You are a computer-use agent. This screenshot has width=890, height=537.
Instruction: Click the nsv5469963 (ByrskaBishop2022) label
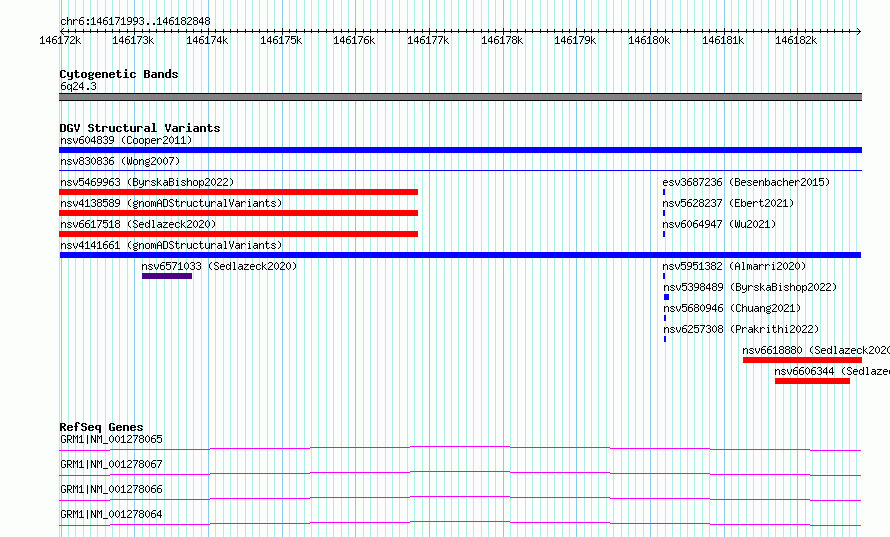click(147, 182)
